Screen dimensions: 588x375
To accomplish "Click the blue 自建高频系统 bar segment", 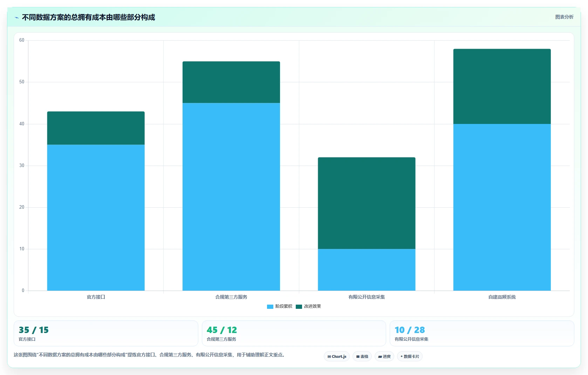I will (502, 207).
